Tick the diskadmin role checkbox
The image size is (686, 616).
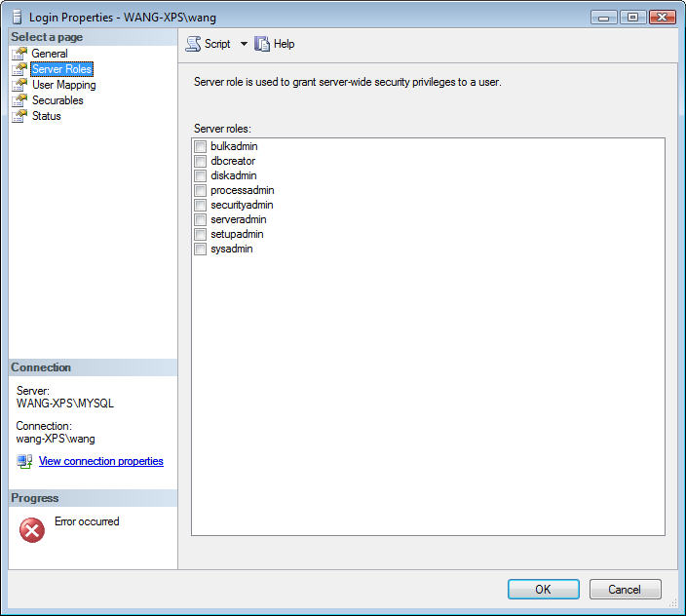pos(200,175)
